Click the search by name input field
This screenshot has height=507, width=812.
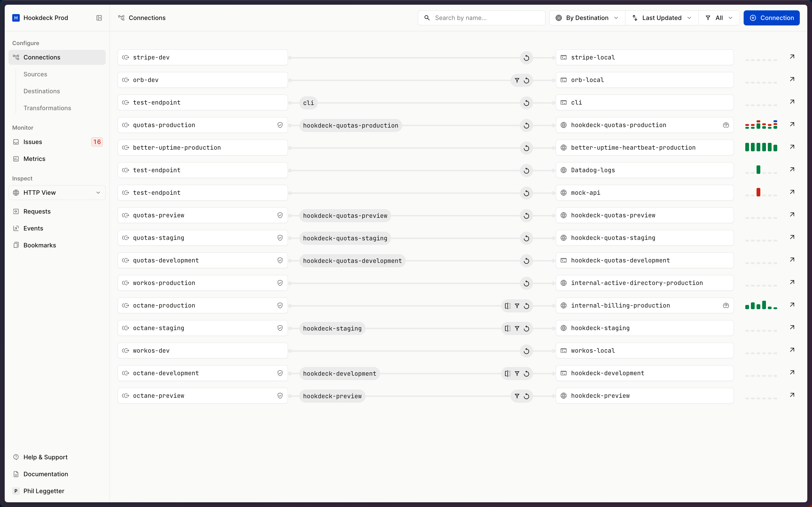point(481,18)
